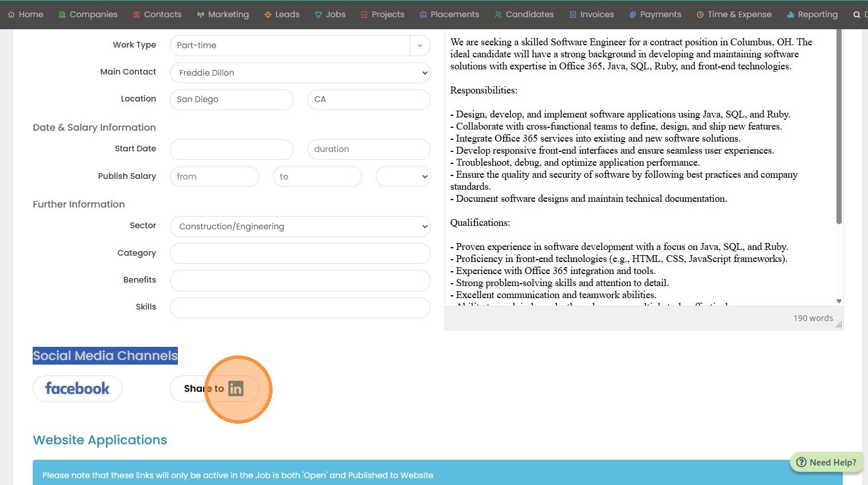Open the Publish Salary period dropdown

point(403,177)
